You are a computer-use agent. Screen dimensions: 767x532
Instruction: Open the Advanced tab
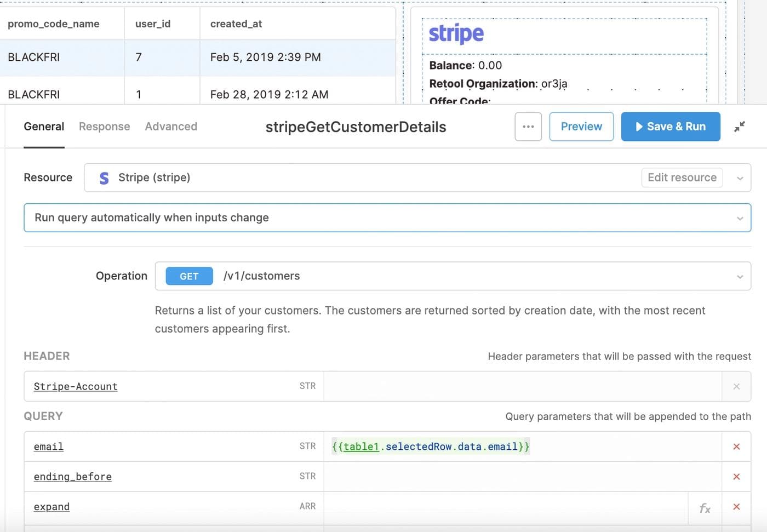click(171, 127)
